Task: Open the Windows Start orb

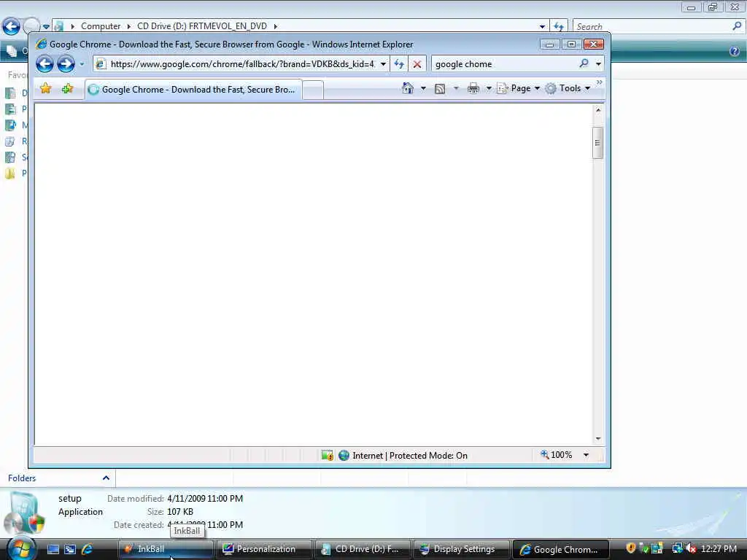Action: (x=20, y=549)
